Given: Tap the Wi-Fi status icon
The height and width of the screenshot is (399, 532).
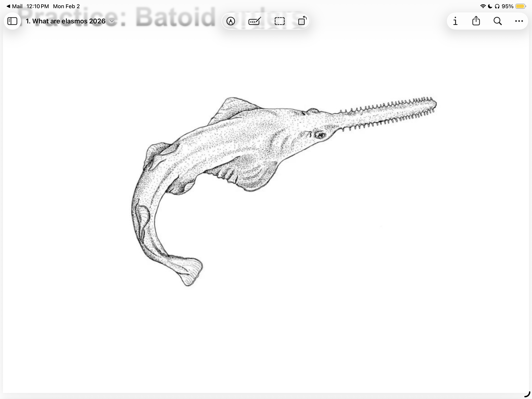Looking at the screenshot, I should [x=483, y=6].
